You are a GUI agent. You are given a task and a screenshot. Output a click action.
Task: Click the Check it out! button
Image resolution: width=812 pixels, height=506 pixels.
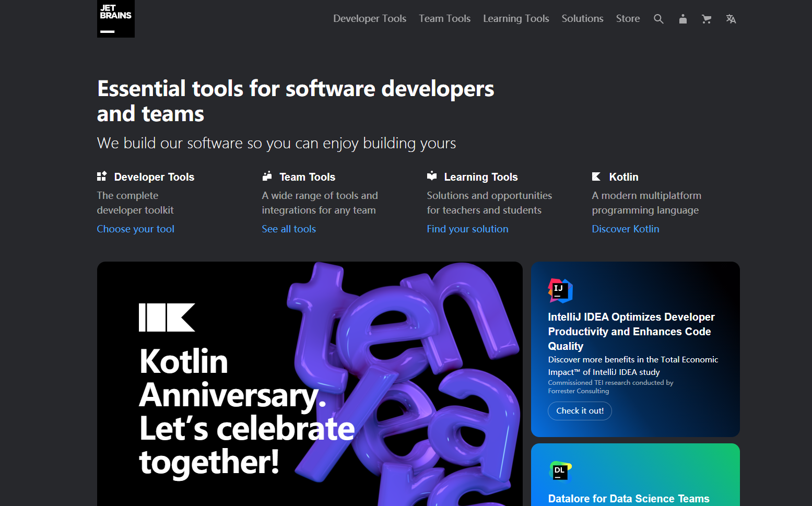pyautogui.click(x=580, y=411)
